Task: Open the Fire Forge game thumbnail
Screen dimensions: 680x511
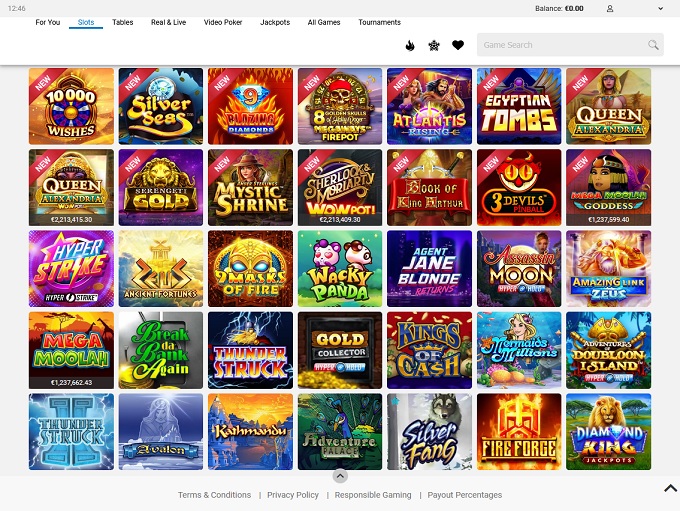Action: coord(519,432)
